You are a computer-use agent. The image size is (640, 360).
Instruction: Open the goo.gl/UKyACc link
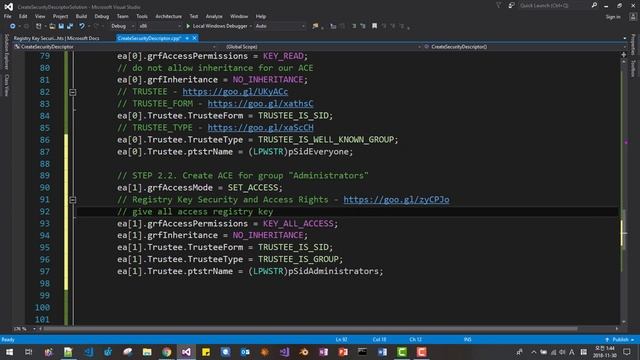click(x=235, y=92)
